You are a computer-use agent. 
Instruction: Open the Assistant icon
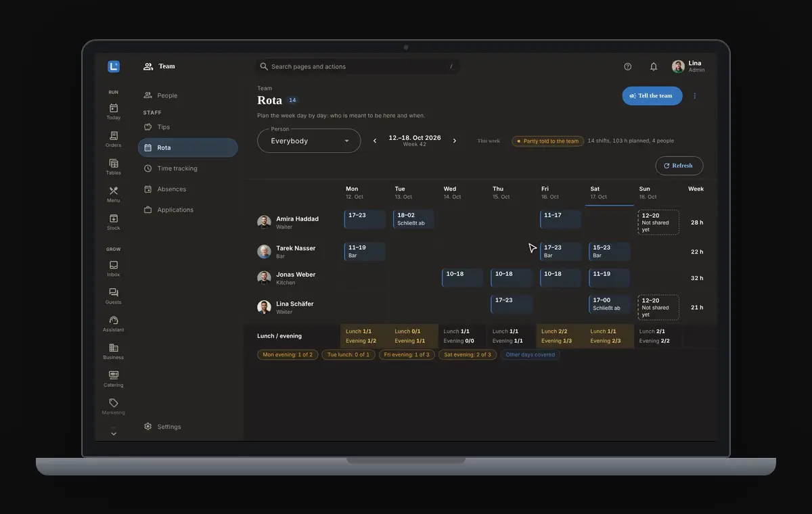tap(113, 324)
